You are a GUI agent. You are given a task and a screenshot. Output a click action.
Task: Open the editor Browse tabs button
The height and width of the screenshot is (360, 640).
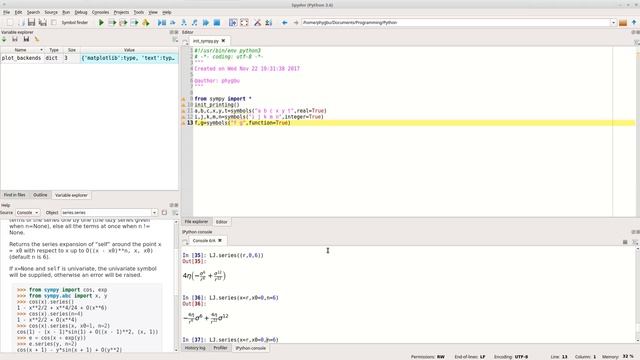tap(185, 41)
